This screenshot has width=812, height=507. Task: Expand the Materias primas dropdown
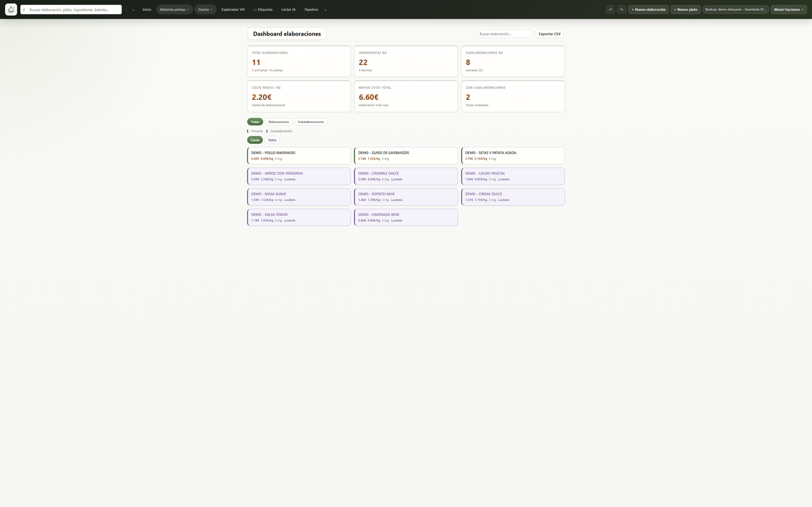coord(174,10)
